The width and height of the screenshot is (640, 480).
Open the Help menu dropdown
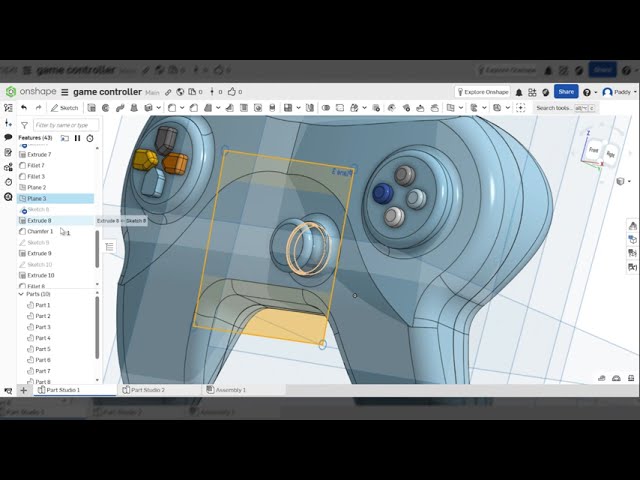589,92
